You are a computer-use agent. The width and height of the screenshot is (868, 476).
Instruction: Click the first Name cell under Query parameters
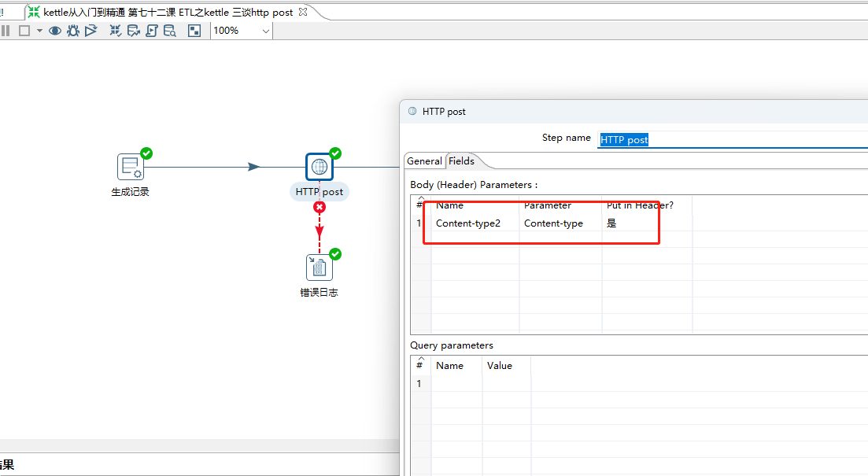[456, 383]
